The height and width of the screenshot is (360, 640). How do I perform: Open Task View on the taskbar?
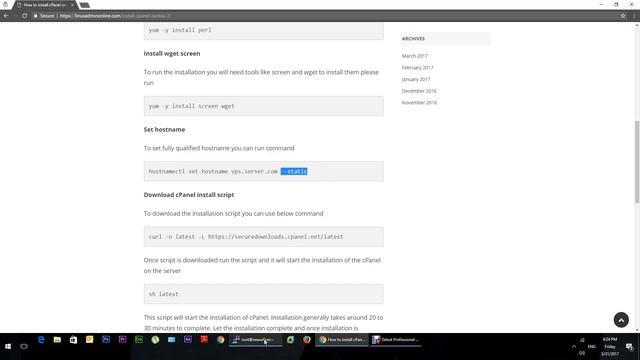click(x=24, y=346)
